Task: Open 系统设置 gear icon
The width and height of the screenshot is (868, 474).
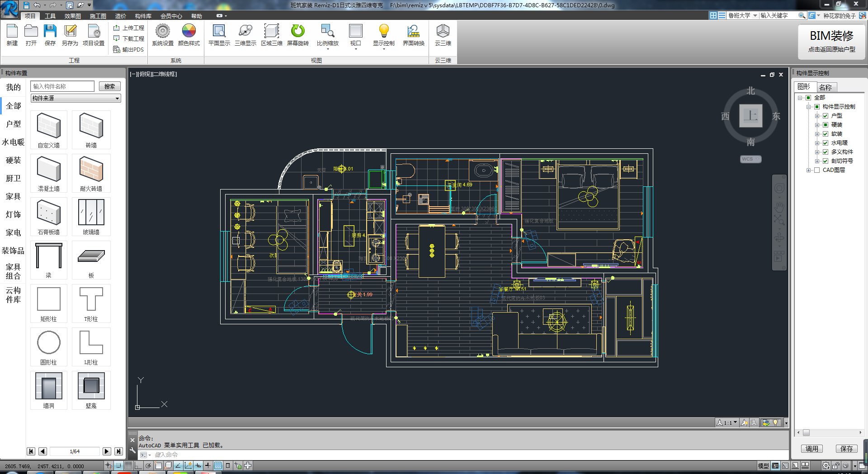Action: click(x=163, y=35)
